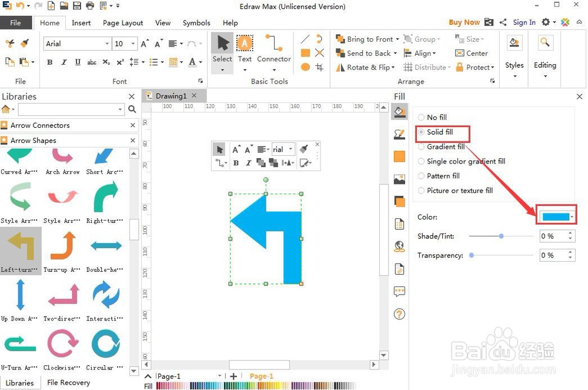588x390 pixels.
Task: Open the Line style icon in side panel
Action: tap(399, 134)
